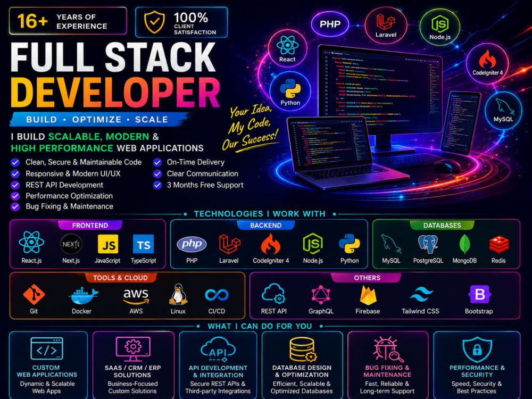Image resolution: width=532 pixels, height=399 pixels.
Task: Click checkmark beside Performance Optimization
Action: point(15,196)
